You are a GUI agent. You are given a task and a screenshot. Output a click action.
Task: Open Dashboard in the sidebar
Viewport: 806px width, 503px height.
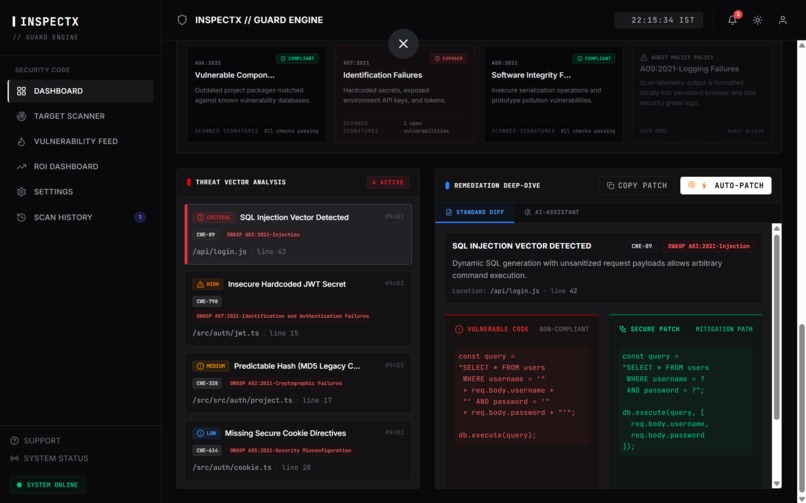81,91
